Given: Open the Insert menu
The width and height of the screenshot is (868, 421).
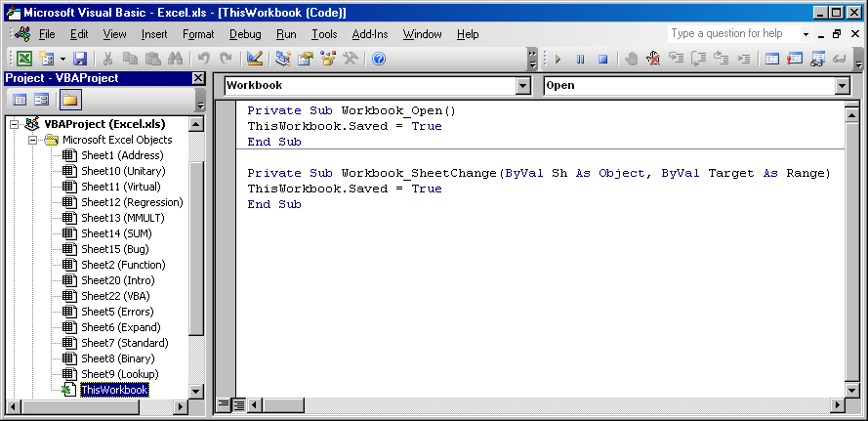Looking at the screenshot, I should point(154,34).
